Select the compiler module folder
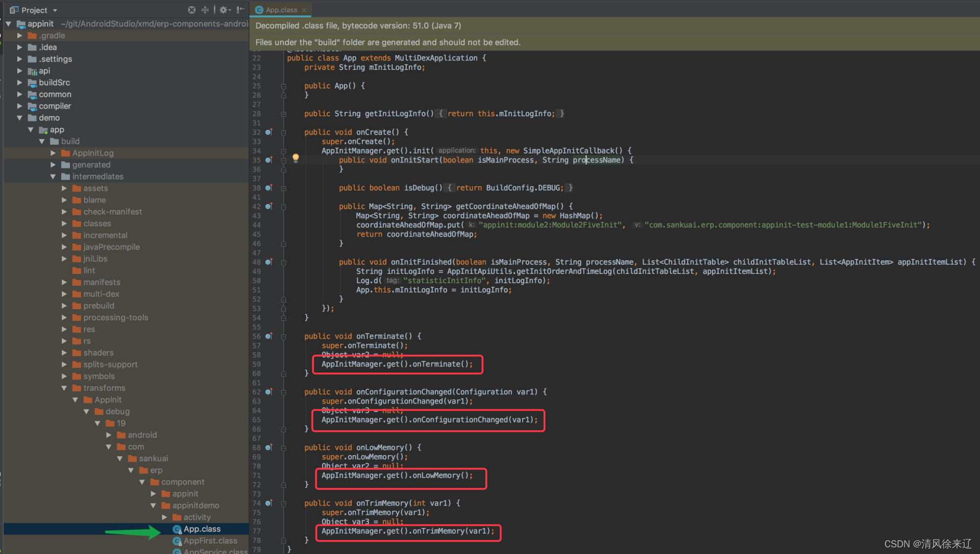980x554 pixels. [55, 106]
